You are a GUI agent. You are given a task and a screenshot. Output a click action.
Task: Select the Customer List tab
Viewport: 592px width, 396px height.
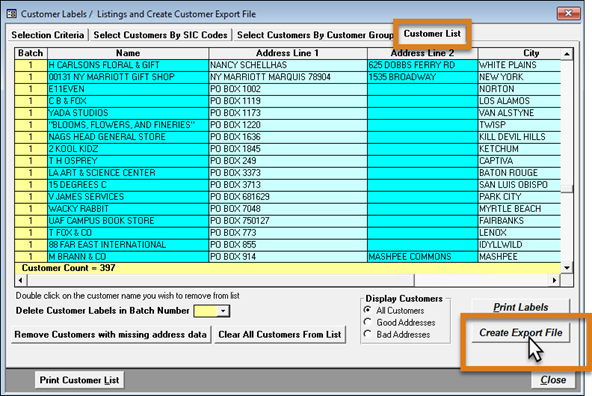tap(432, 34)
